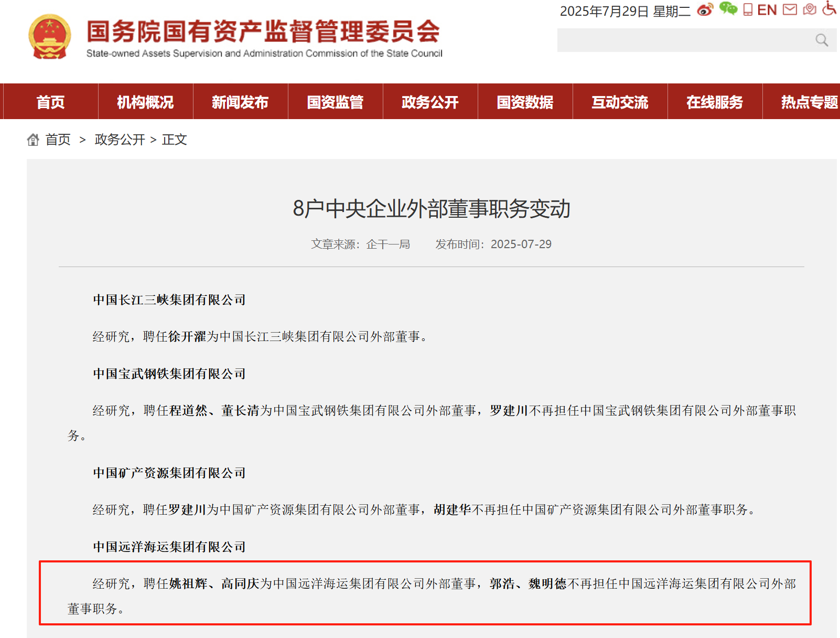Click the heading 中国远洋海运集团有限公司
This screenshot has height=638, width=840.
pyautogui.click(x=169, y=547)
